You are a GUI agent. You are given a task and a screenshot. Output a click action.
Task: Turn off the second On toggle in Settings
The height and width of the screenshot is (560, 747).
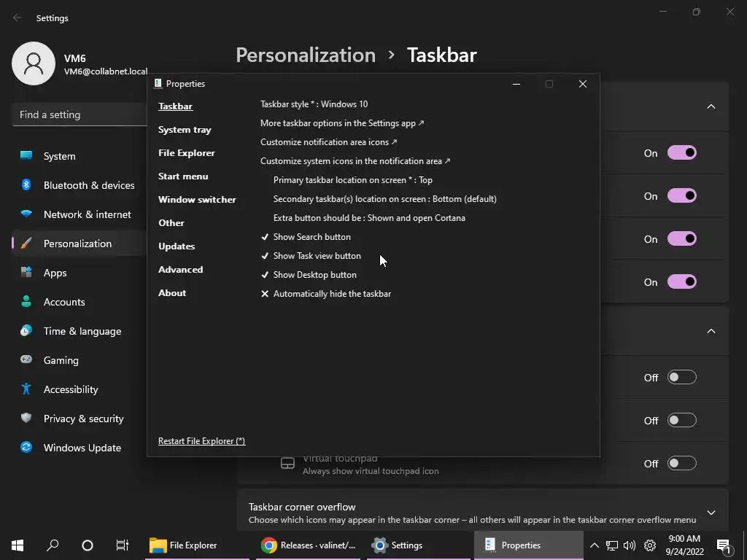click(x=682, y=195)
